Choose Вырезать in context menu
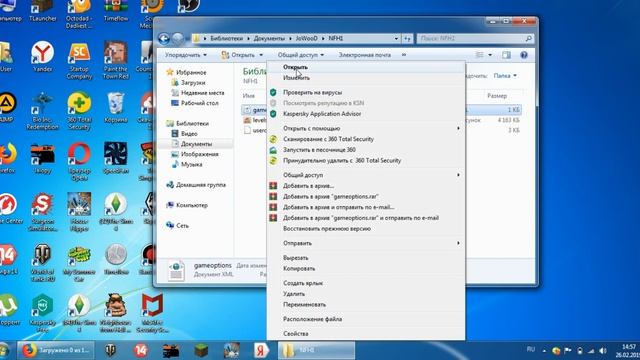 [x=296, y=258]
